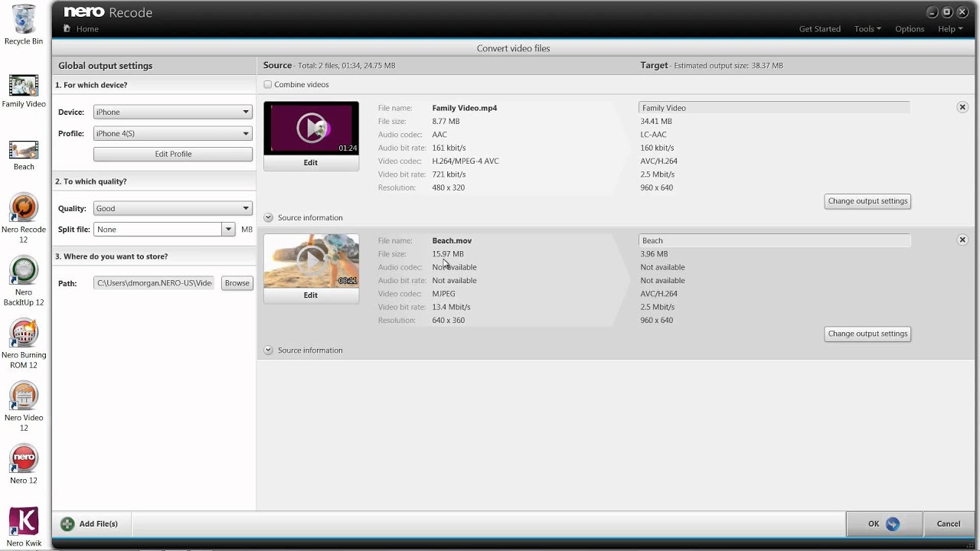Viewport: 980px width, 551px height.
Task: Open the Recycle Bin desktop icon
Action: (x=24, y=21)
